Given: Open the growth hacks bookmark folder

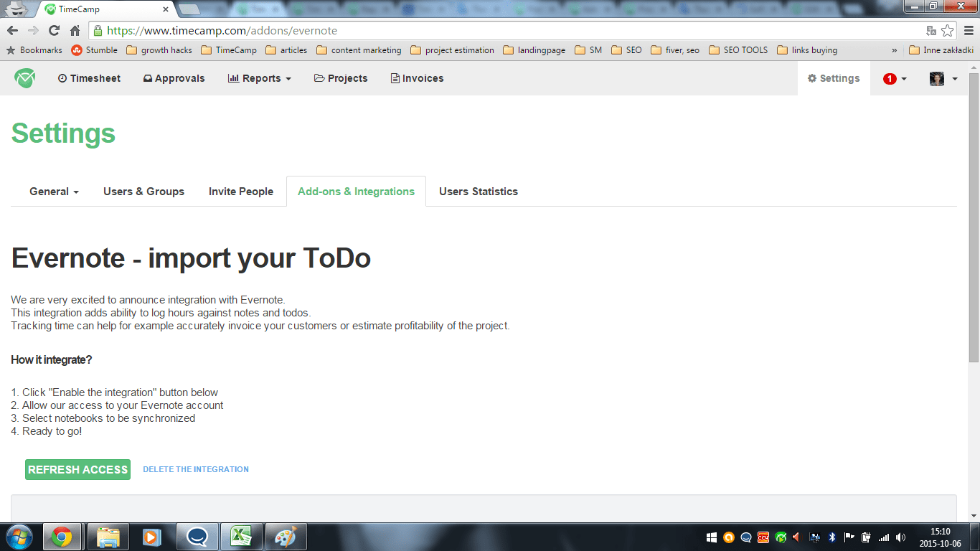Looking at the screenshot, I should [x=159, y=50].
